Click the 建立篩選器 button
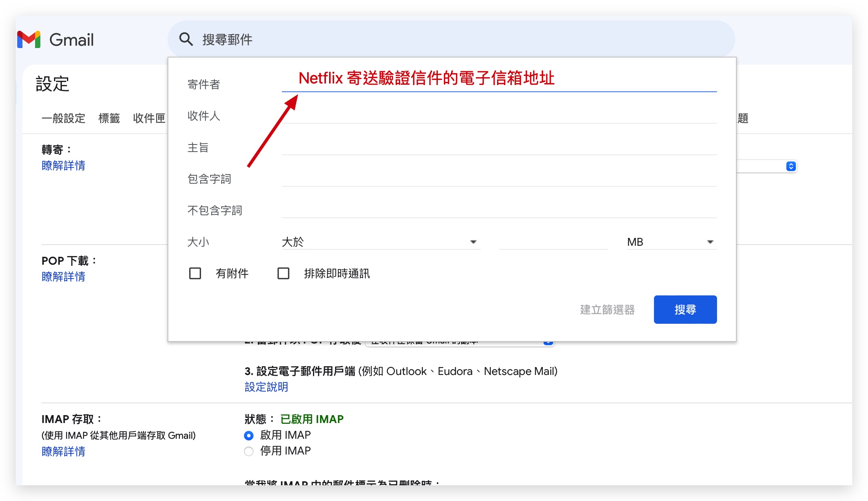The height and width of the screenshot is (501, 868). click(607, 310)
